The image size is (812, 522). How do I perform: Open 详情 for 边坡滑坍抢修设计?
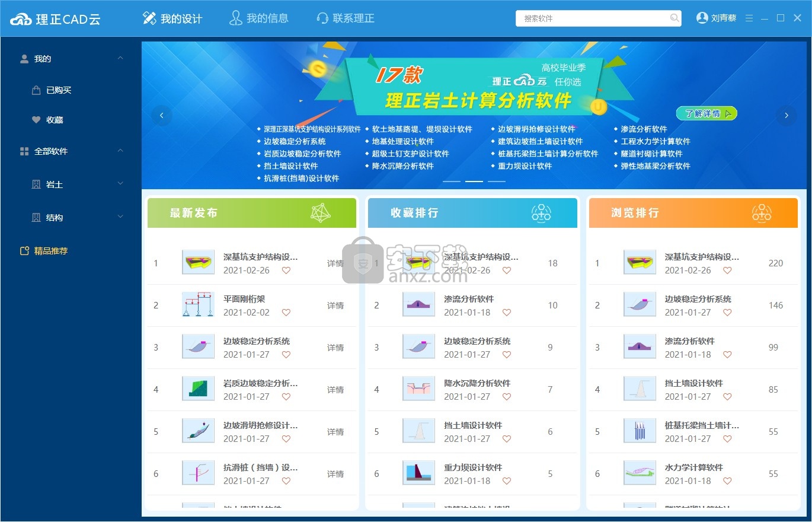(x=335, y=432)
